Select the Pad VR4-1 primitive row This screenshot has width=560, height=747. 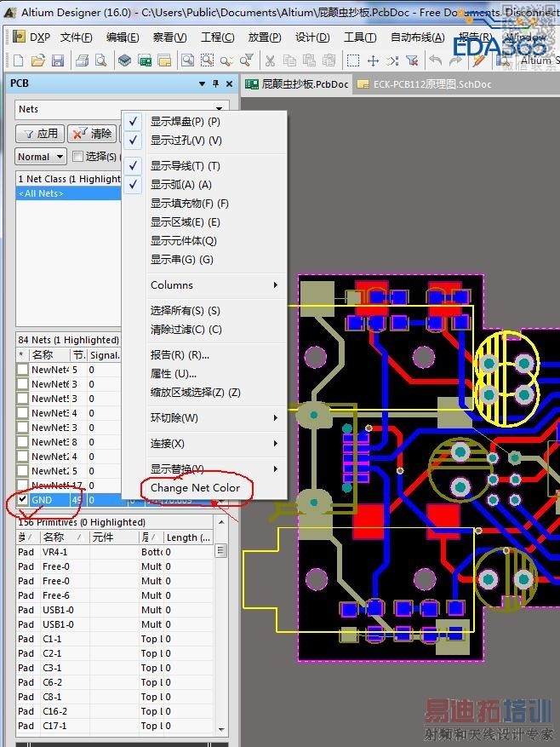coord(114,552)
